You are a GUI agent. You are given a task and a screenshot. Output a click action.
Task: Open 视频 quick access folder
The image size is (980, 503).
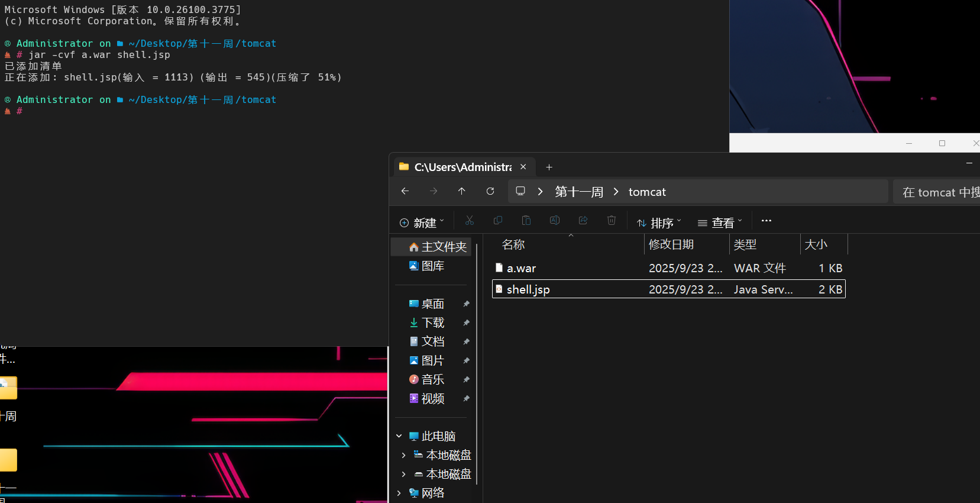(432, 398)
